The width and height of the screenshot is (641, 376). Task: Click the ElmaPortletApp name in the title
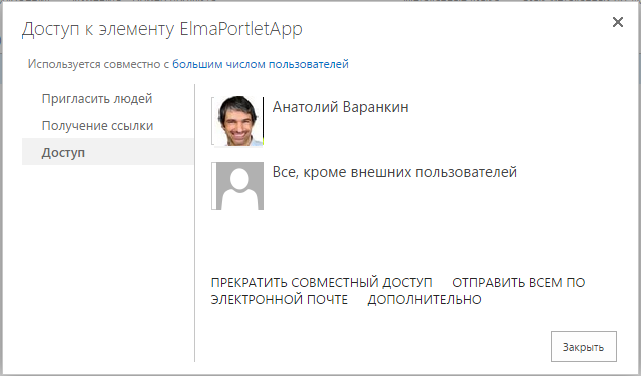[x=241, y=29]
